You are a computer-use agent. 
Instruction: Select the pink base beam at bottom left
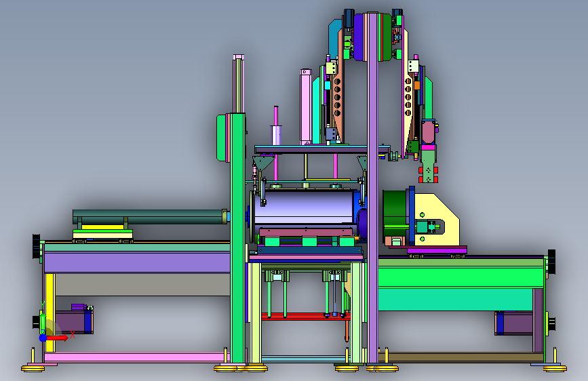[x=137, y=357]
